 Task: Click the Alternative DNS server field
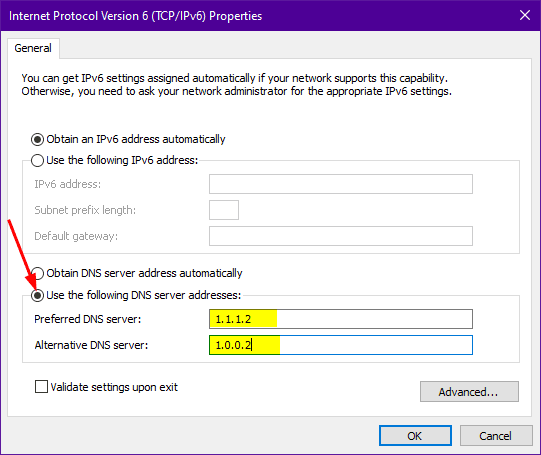click(341, 345)
